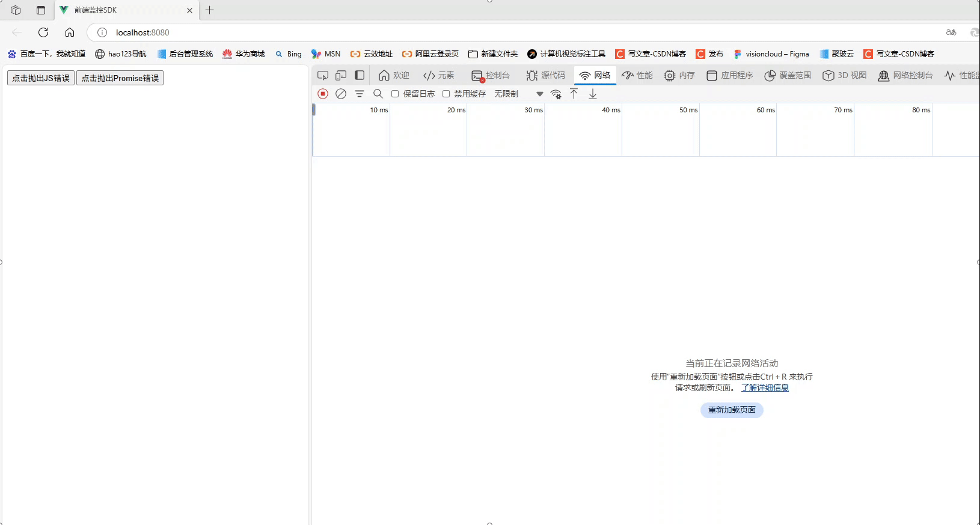Toggle the network filter icon
Screen dimensions: 980x525
[360, 94]
